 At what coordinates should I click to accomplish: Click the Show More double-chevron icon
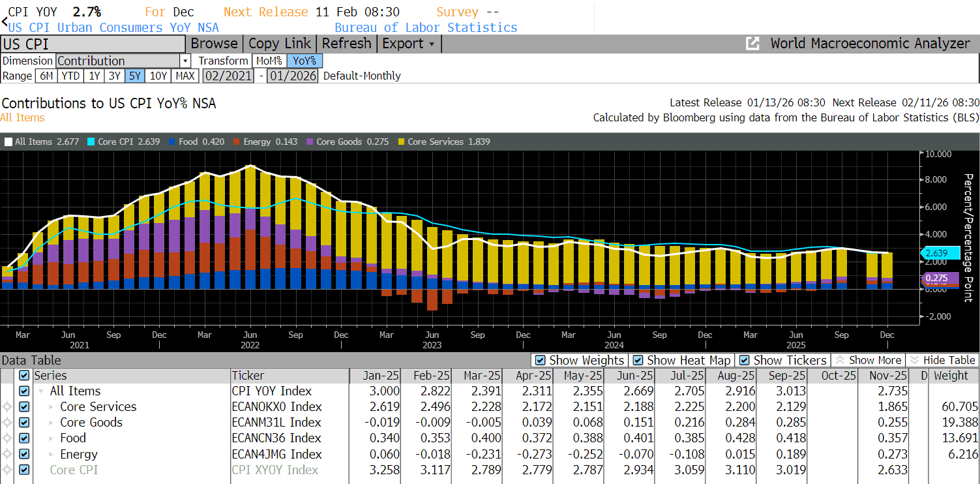[840, 360]
